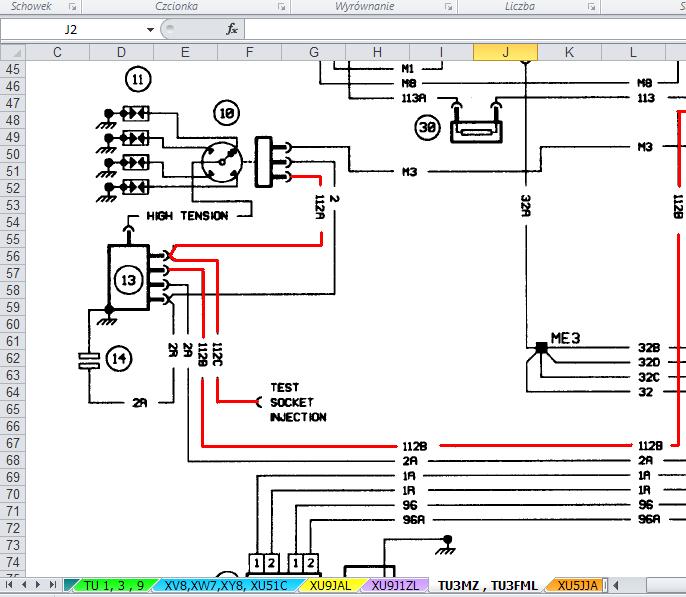
Task: Select the XU9JAL sheet tab
Action: 329,586
